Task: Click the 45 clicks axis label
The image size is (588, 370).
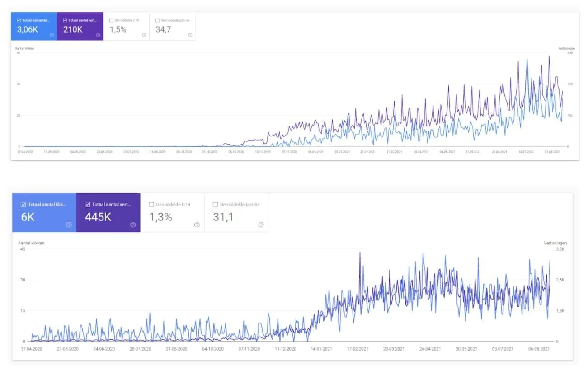Action: [x=23, y=249]
